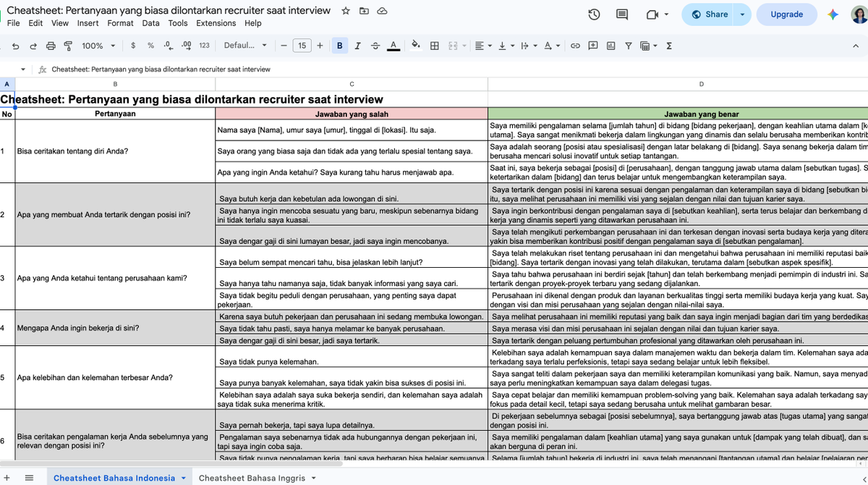This screenshot has width=868, height=485.
Task: Open the comments panel
Action: [622, 14]
